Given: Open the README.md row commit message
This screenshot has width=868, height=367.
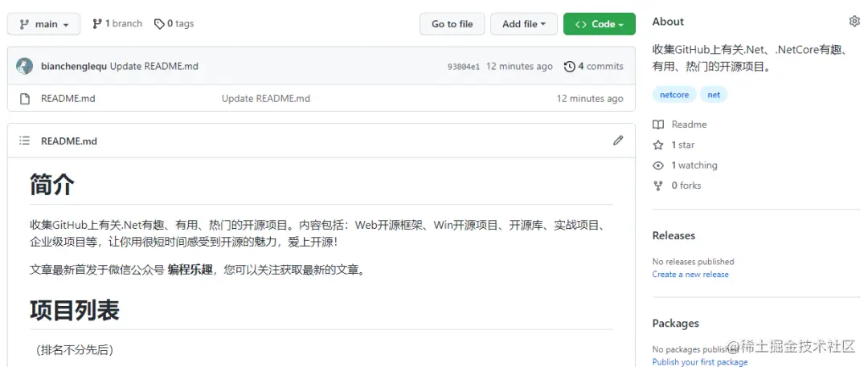Looking at the screenshot, I should pyautogui.click(x=266, y=99).
